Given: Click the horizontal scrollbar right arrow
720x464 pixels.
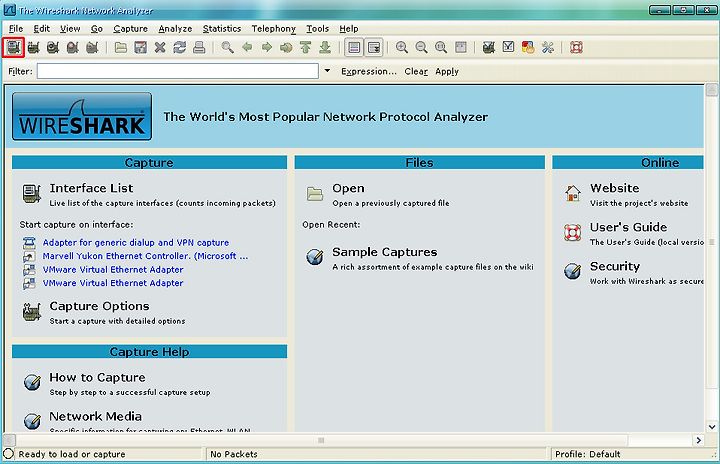Looking at the screenshot, I should pos(698,440).
